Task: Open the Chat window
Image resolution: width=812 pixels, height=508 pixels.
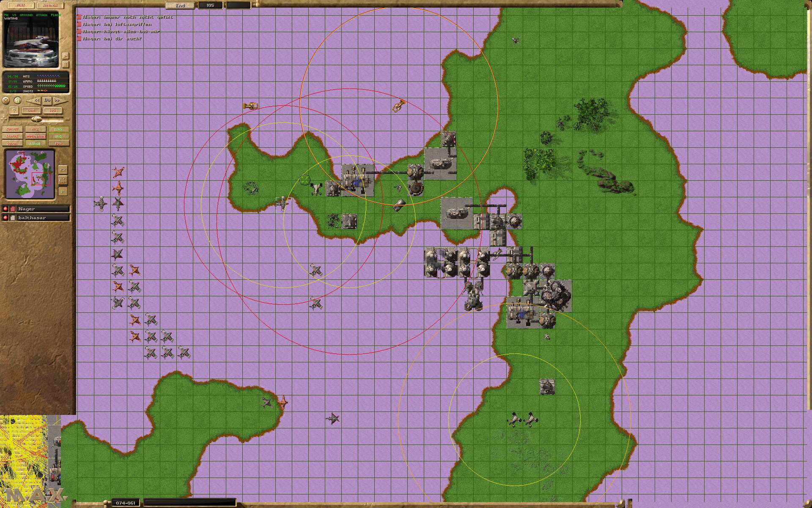Action: point(32,110)
